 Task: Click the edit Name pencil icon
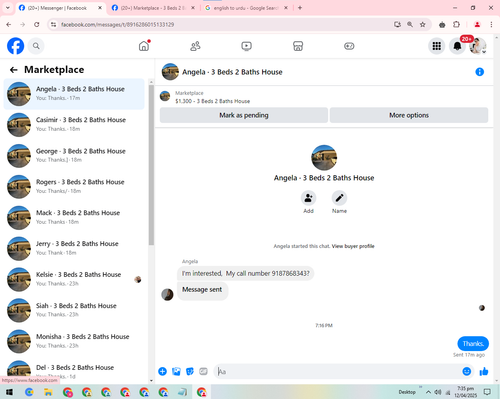339,198
